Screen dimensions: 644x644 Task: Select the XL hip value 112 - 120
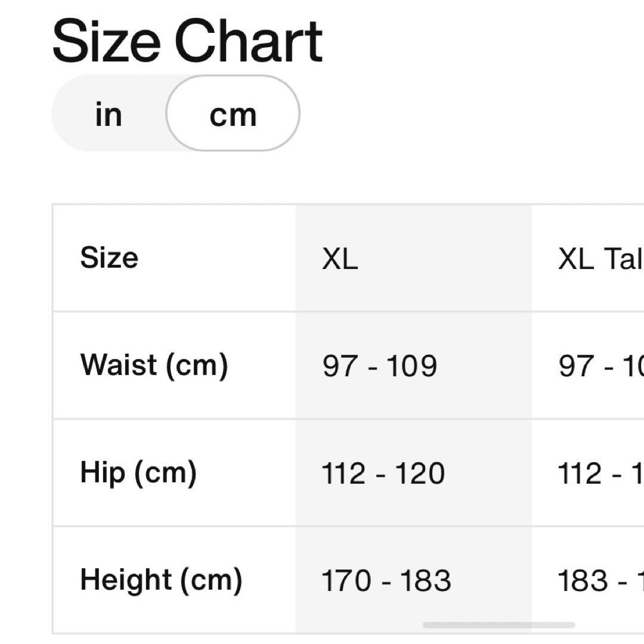(x=384, y=472)
